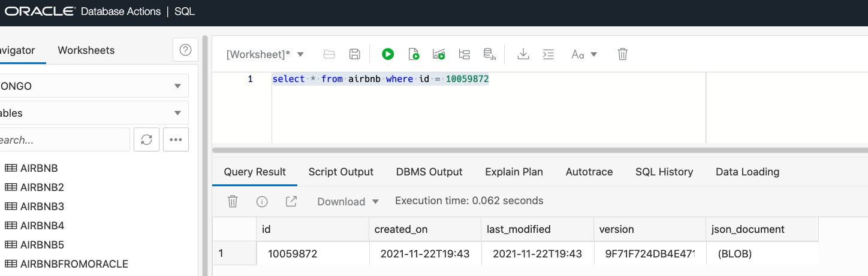Save the worksheet with the disk icon
This screenshot has width=868, height=276.
pos(355,54)
